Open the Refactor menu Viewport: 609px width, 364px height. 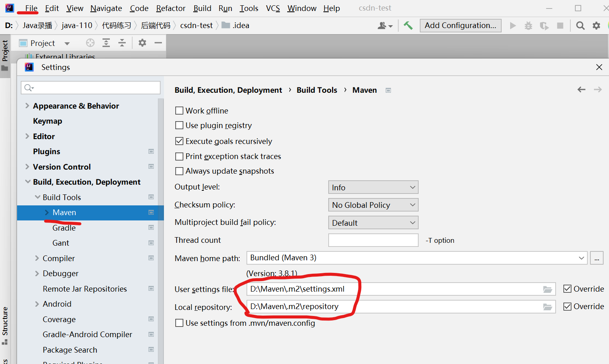(171, 8)
